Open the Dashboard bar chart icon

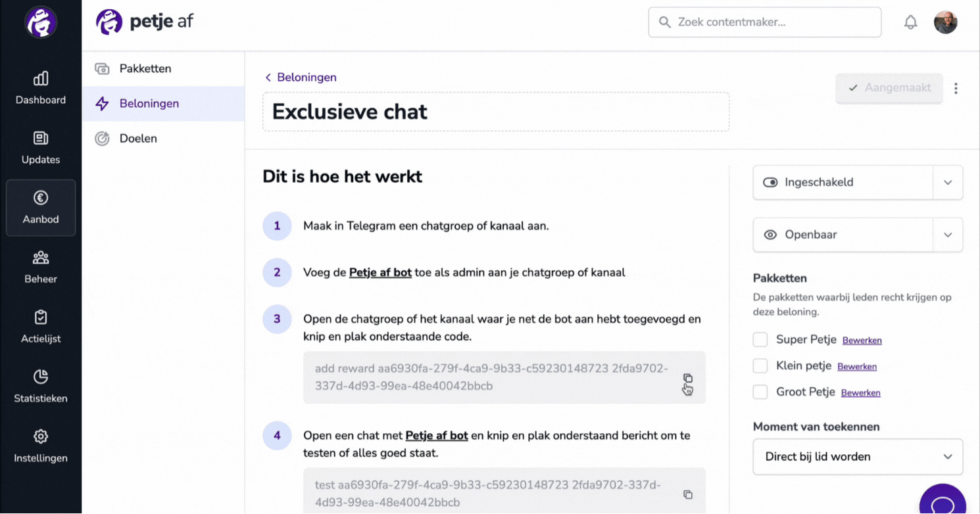41,79
